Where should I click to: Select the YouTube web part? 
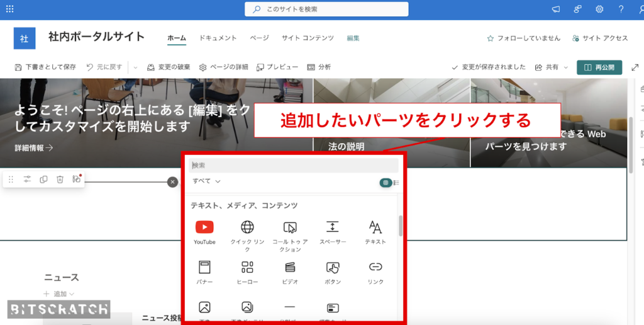204,232
